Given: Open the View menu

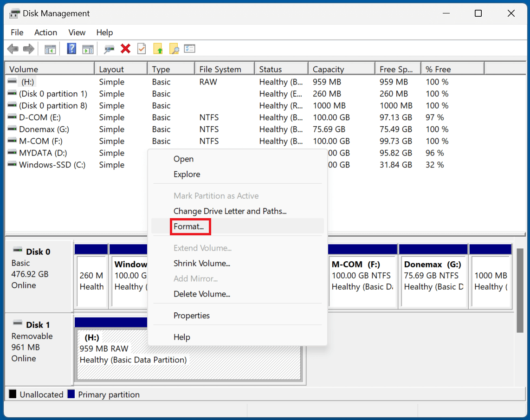Looking at the screenshot, I should [x=77, y=32].
